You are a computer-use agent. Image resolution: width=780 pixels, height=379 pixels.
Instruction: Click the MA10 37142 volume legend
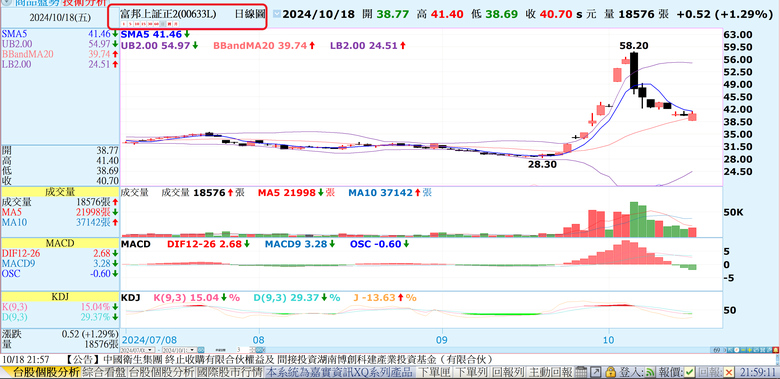[x=390, y=192]
